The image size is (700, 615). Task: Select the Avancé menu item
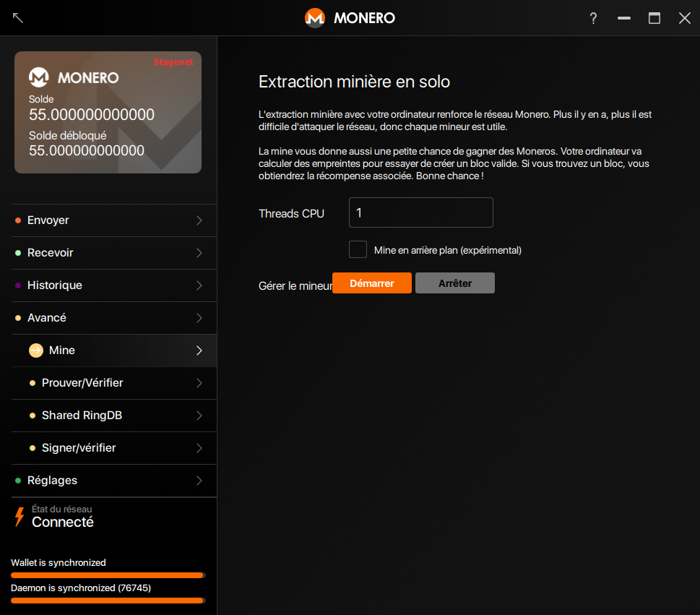click(114, 318)
